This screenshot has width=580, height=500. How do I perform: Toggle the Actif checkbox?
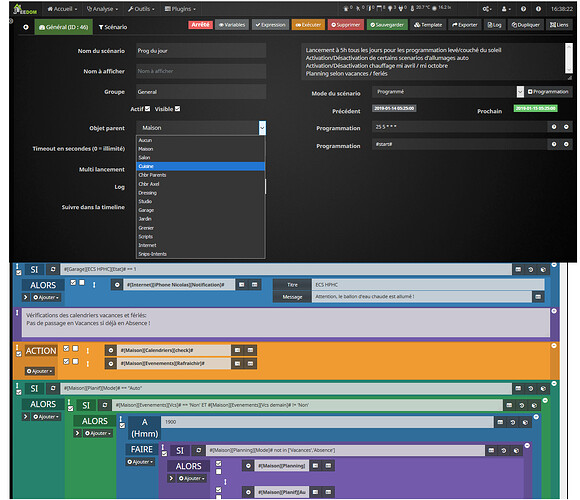tap(148, 109)
